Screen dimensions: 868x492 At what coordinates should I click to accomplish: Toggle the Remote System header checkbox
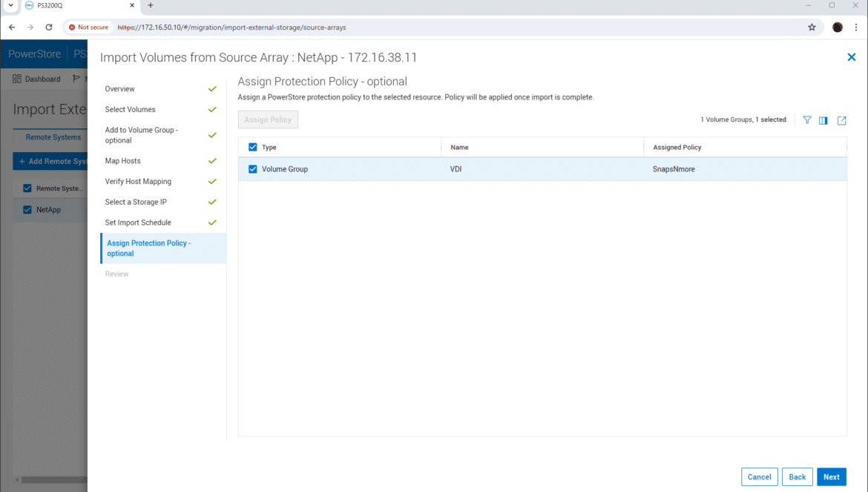pyautogui.click(x=27, y=188)
